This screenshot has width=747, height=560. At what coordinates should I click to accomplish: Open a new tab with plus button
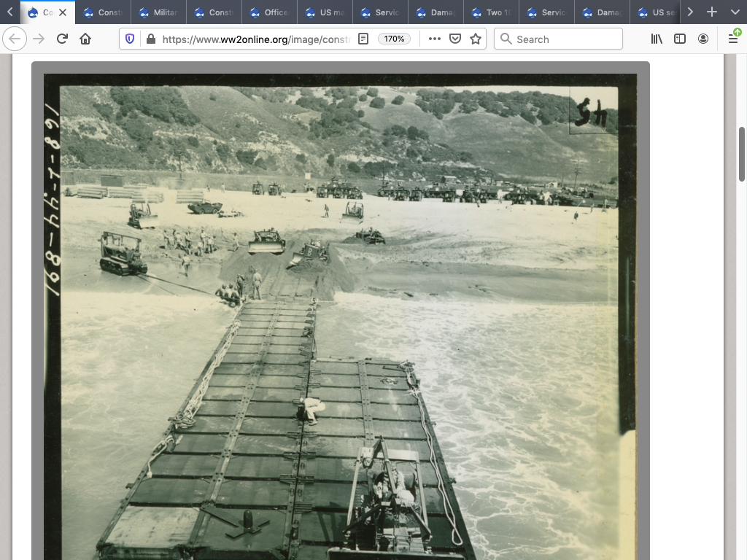pyautogui.click(x=712, y=12)
